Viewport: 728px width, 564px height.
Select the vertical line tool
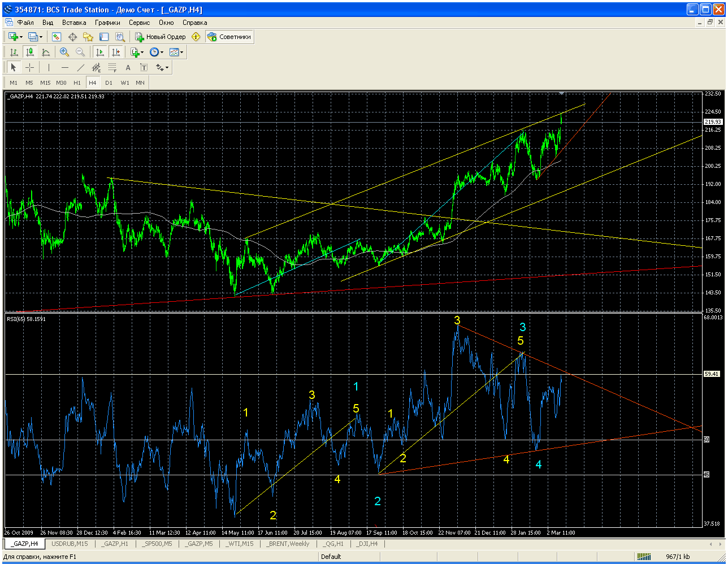49,67
